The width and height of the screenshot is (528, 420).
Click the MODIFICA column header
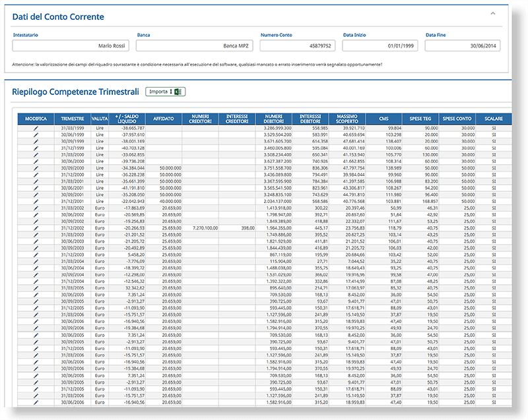(x=36, y=119)
